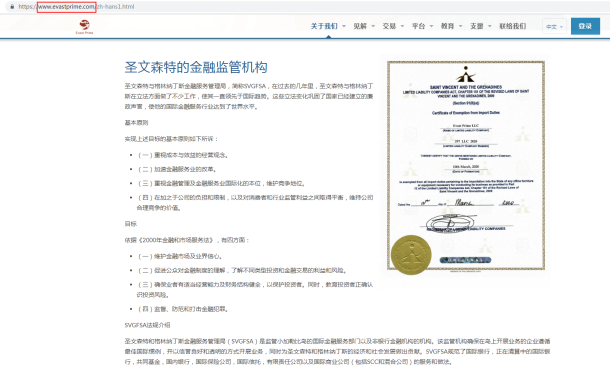
Task: Select the URL in the address bar
Action: tap(76, 7)
